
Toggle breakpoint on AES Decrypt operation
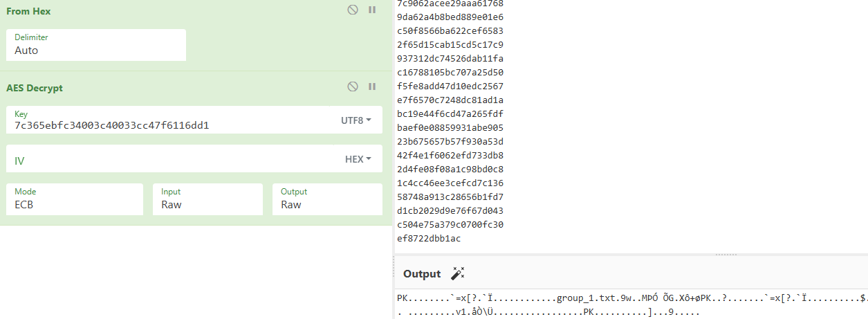coord(372,86)
